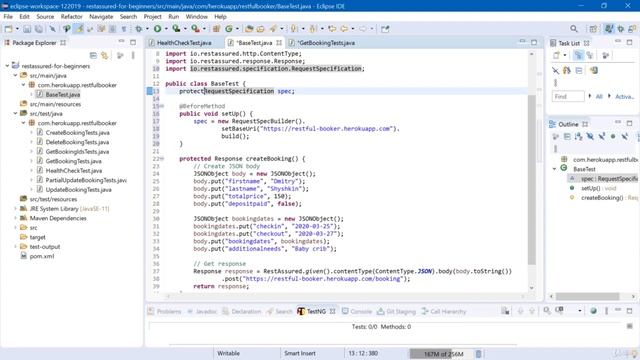Click the Open Type icon in toolbar

249,29
